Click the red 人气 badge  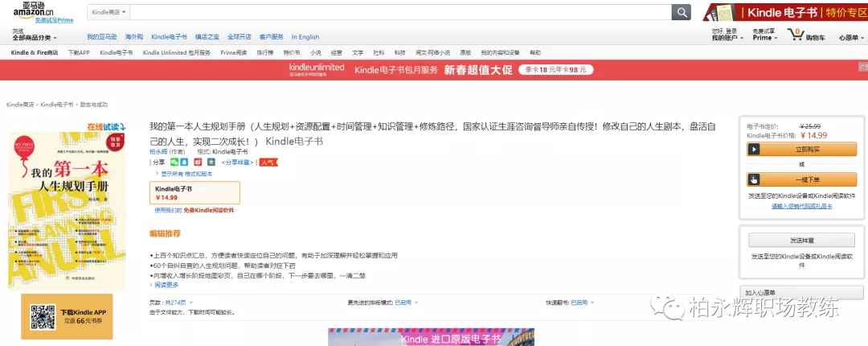point(268,163)
